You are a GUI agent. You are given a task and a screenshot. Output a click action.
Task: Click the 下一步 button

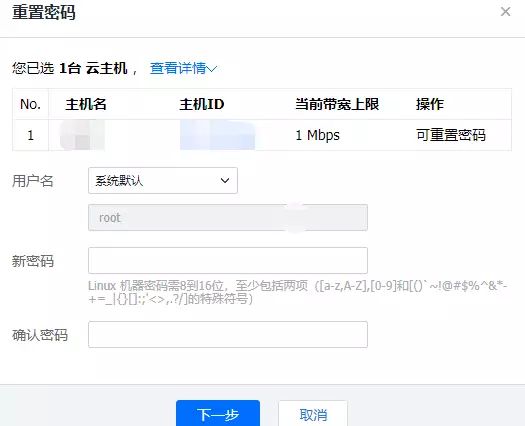(218, 414)
